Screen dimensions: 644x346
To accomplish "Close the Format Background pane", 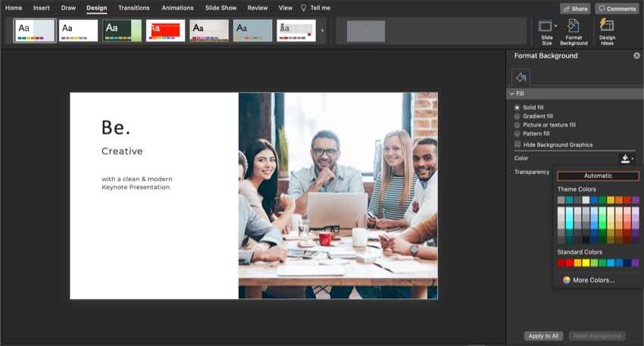I will coord(636,56).
